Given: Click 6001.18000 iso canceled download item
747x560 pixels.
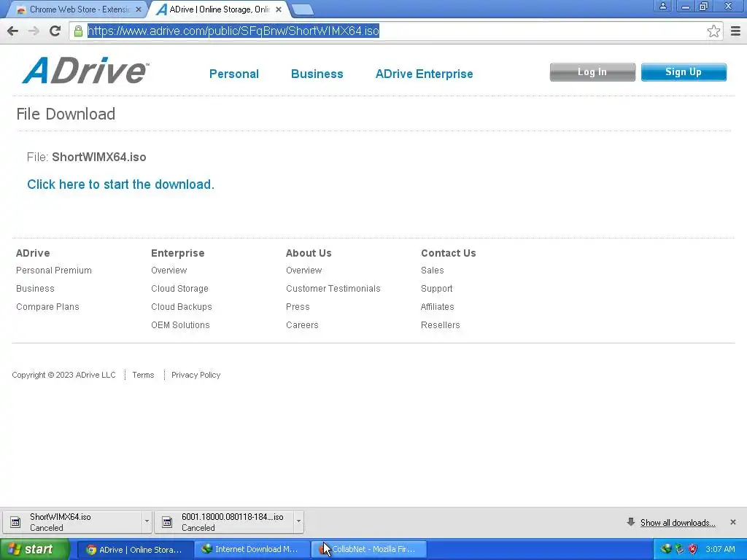Looking at the screenshot, I should click(223, 522).
